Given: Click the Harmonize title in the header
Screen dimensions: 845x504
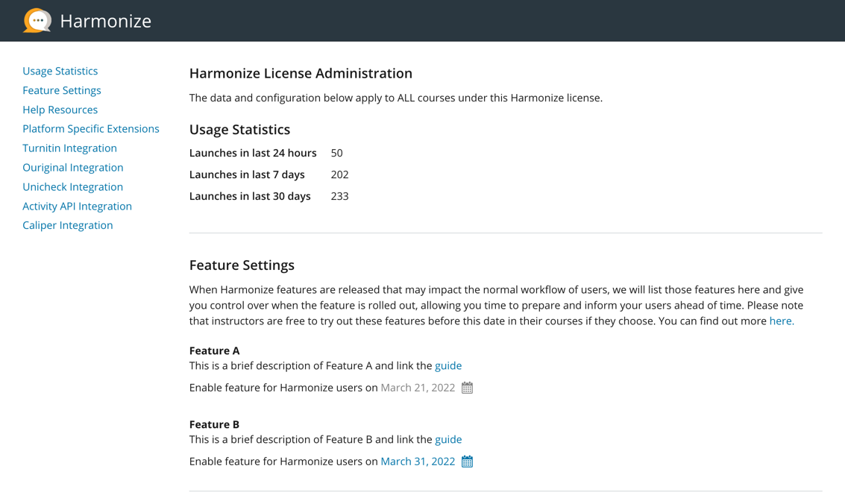Looking at the screenshot, I should 105,21.
